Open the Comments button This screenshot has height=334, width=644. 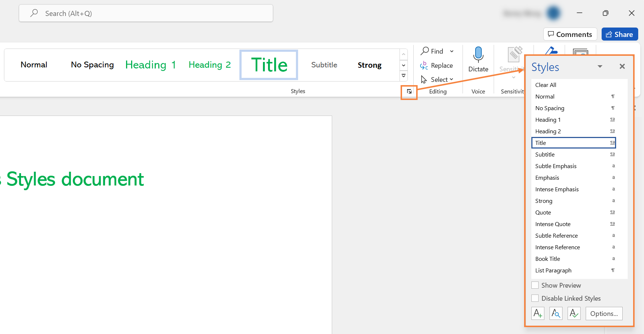point(570,34)
